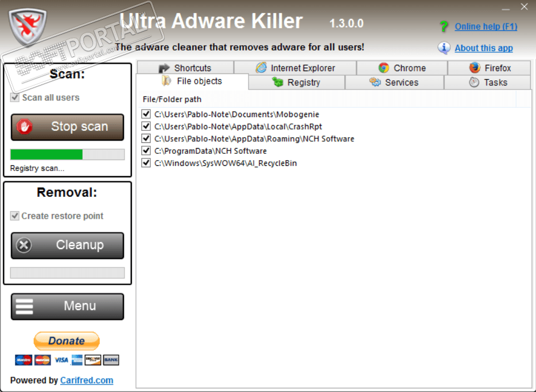Click the green Registry cubes icon
The height and width of the screenshot is (392, 536).
pos(278,82)
